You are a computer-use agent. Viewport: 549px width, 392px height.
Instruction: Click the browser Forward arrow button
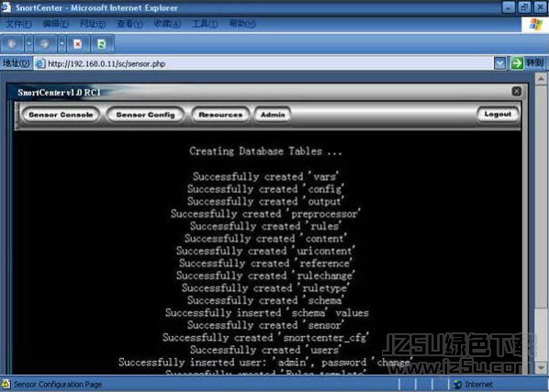[44, 44]
